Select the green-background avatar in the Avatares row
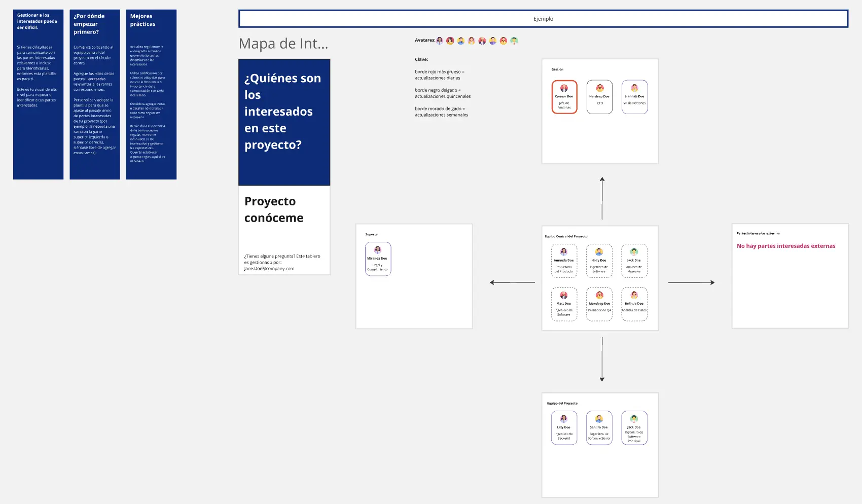 [x=514, y=41]
